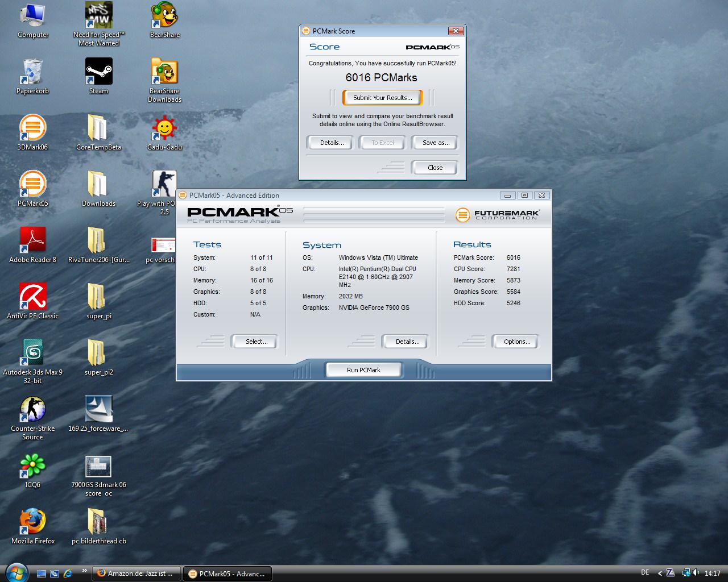Open the Downloads folder on desktop
The width and height of the screenshot is (728, 582).
click(x=98, y=189)
